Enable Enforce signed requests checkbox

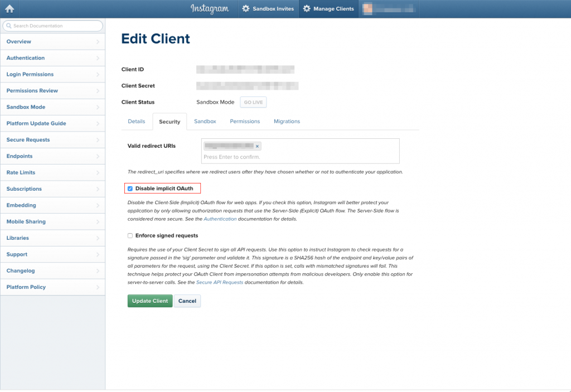pos(130,235)
